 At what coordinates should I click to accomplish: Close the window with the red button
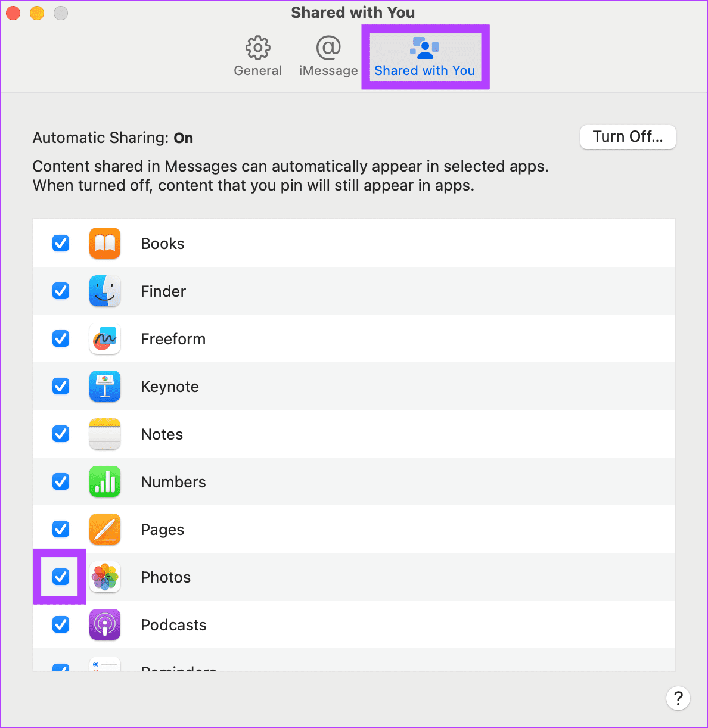pyautogui.click(x=13, y=13)
